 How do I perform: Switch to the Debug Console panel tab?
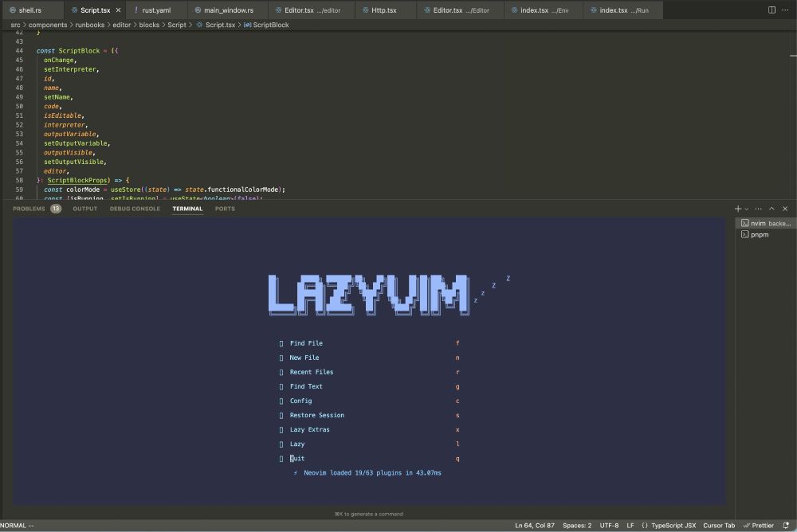pyautogui.click(x=135, y=209)
